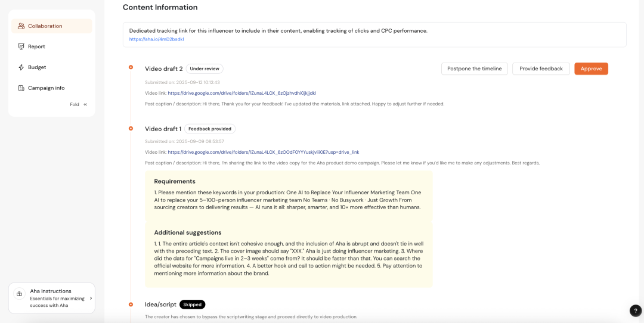This screenshot has height=323, width=644.
Task: Collapse sidebar with Fold chevrons
Action: [85, 104]
